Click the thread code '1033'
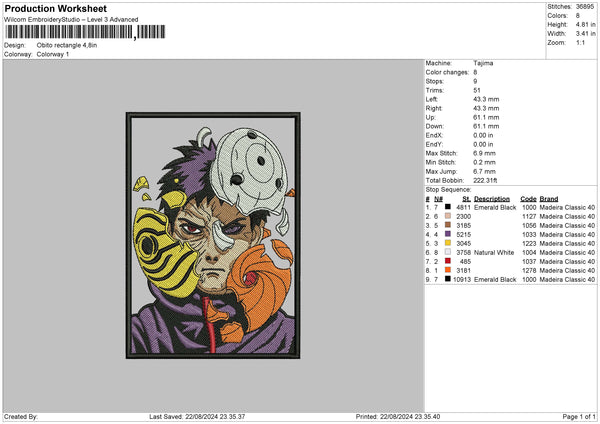The image size is (600, 424). [x=529, y=235]
